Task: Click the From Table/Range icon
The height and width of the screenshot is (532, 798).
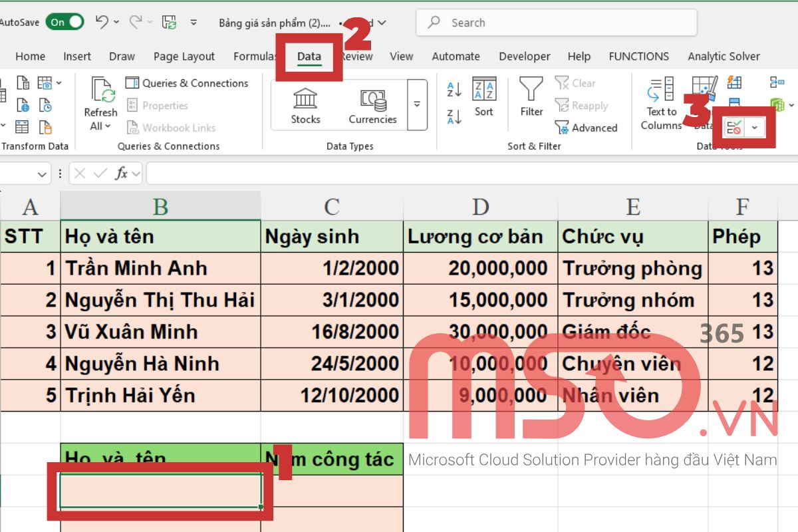Action: (x=22, y=127)
